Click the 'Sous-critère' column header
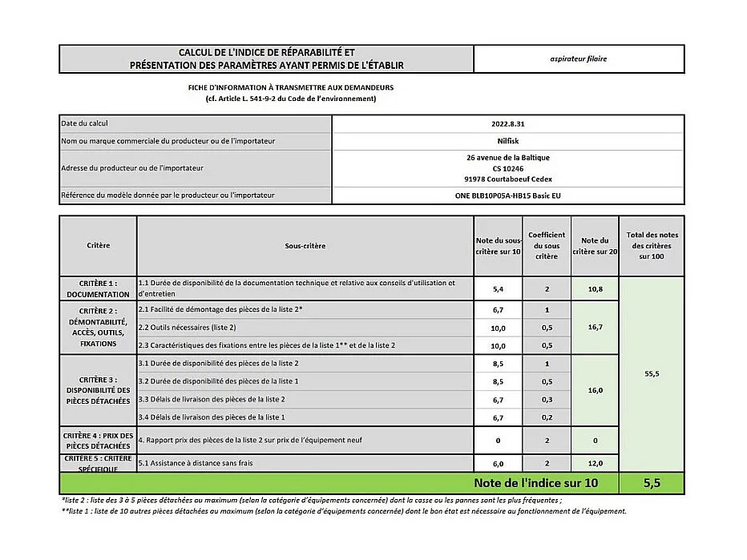This screenshot has height=560, width=747. [305, 246]
